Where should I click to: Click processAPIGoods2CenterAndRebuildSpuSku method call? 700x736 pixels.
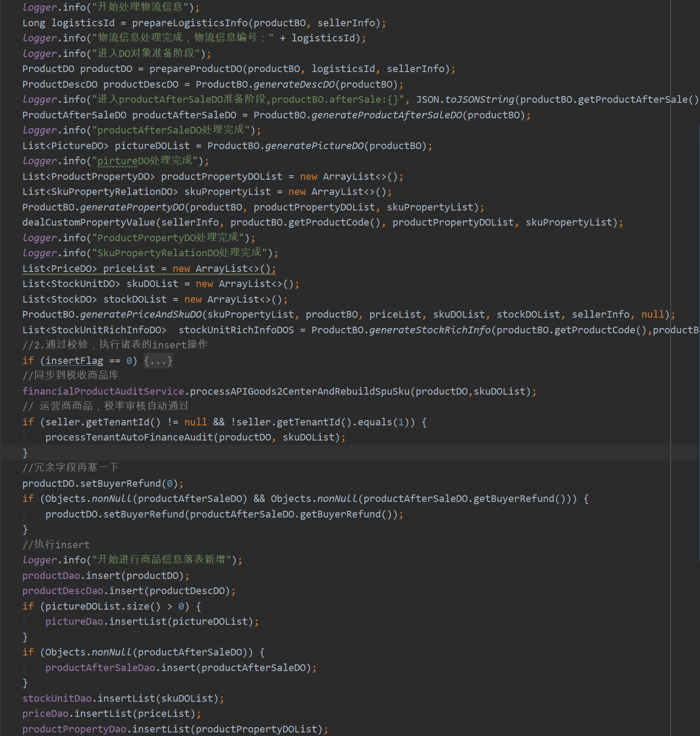(299, 392)
